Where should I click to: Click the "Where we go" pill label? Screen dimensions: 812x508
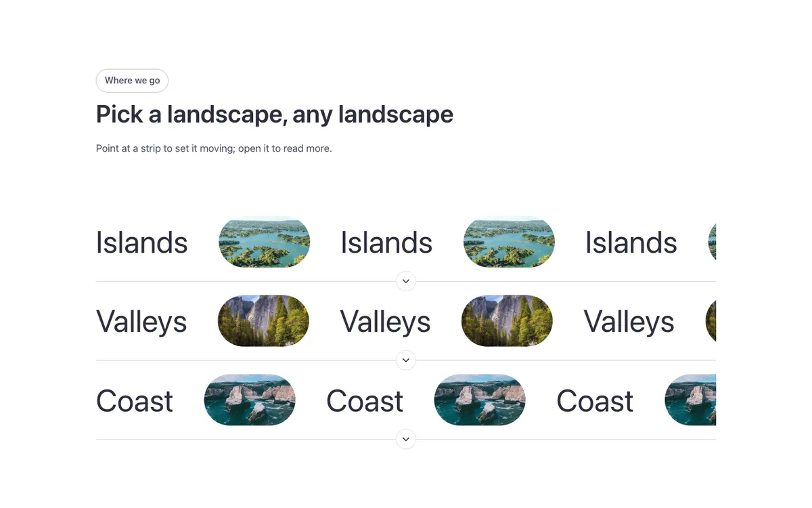pyautogui.click(x=132, y=81)
